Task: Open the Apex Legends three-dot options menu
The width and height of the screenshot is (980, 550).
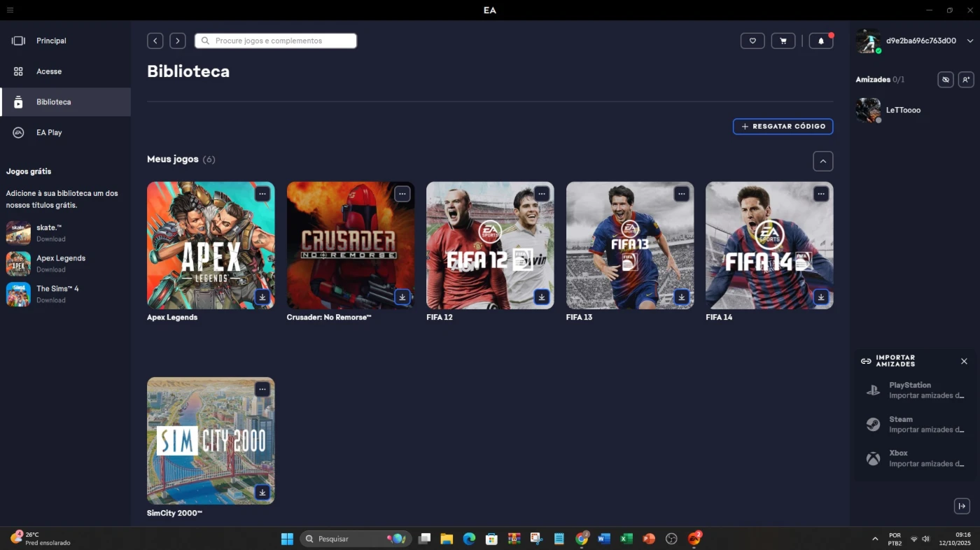Action: click(x=262, y=194)
